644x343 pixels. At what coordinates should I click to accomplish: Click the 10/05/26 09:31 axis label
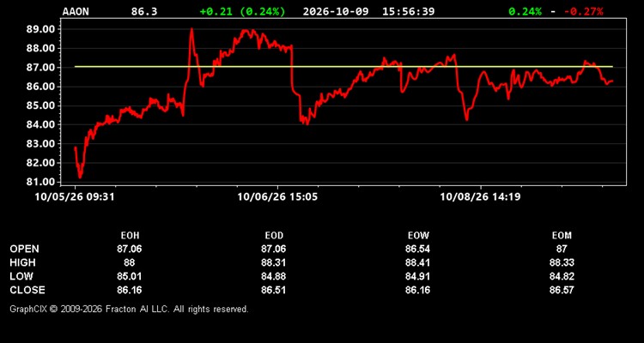[75, 197]
